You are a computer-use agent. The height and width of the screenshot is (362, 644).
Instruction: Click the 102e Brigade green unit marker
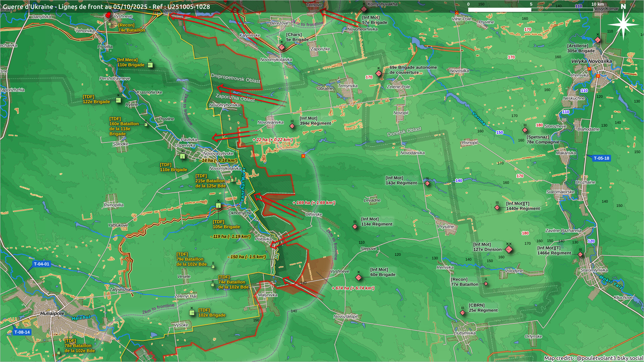[192, 313]
